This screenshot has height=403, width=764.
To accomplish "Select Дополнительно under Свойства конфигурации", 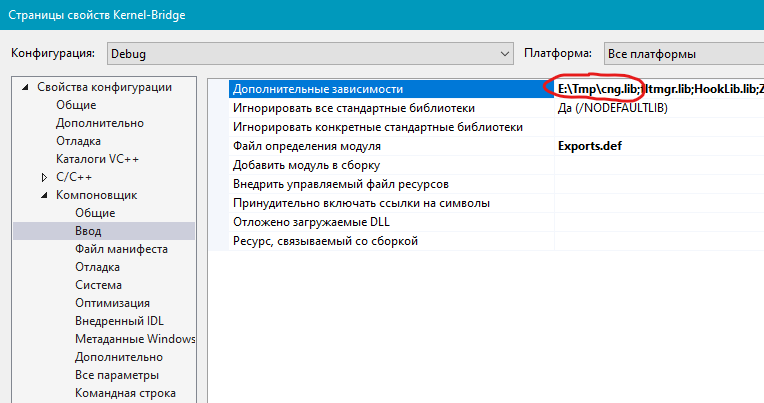I will [x=99, y=123].
